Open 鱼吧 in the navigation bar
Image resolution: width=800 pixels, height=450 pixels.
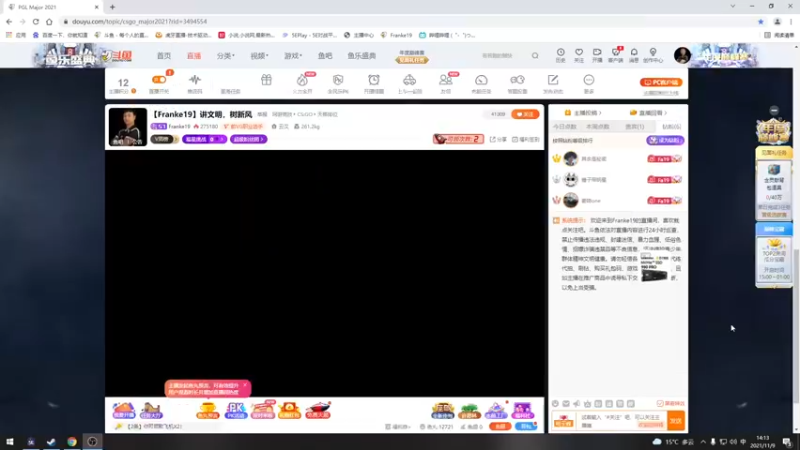(325, 56)
